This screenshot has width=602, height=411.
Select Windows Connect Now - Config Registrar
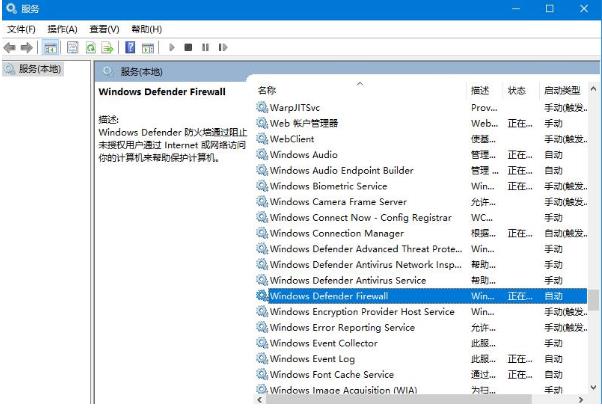[x=361, y=218]
